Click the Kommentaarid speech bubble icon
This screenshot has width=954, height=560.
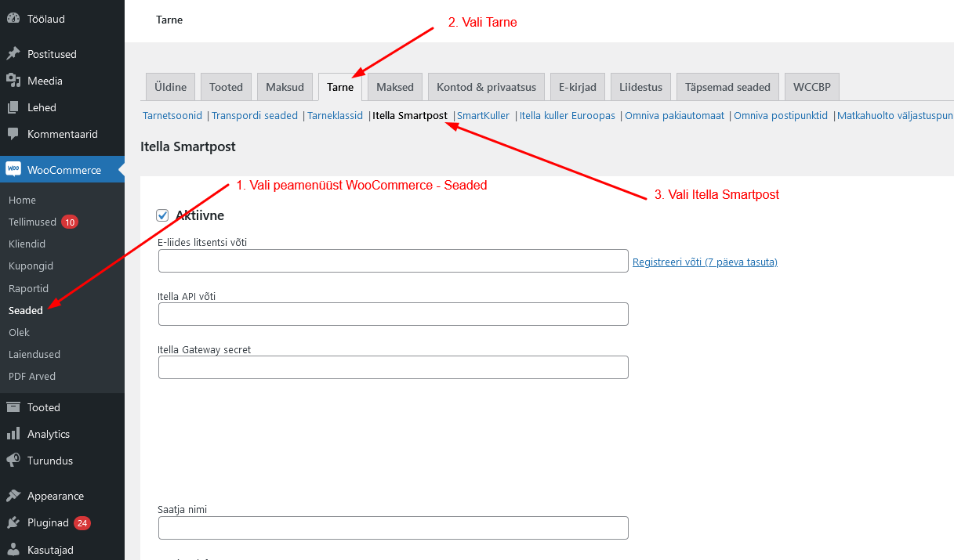[x=13, y=134]
